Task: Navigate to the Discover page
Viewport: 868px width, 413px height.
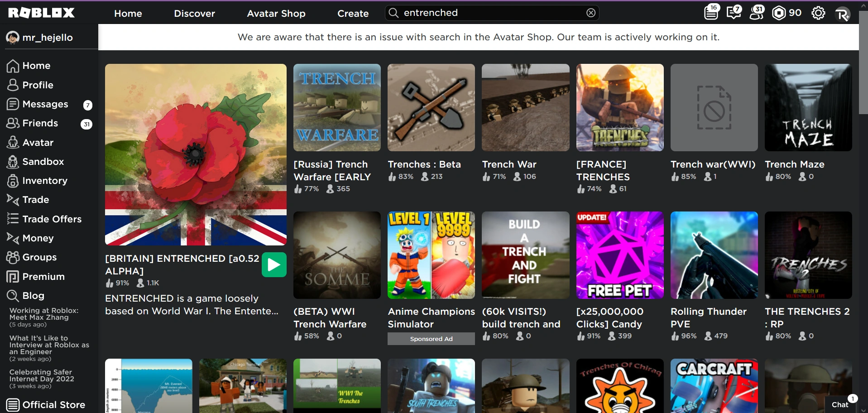Action: (194, 14)
